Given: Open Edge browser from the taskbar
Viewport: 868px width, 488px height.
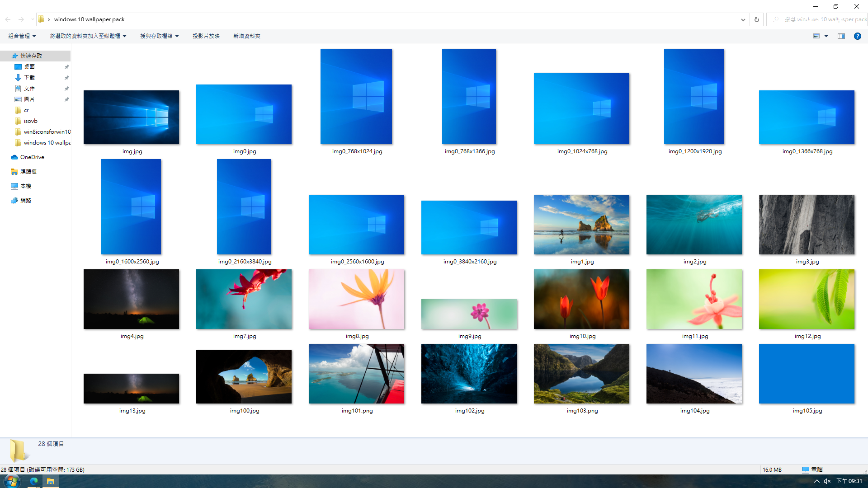Looking at the screenshot, I should [x=34, y=481].
